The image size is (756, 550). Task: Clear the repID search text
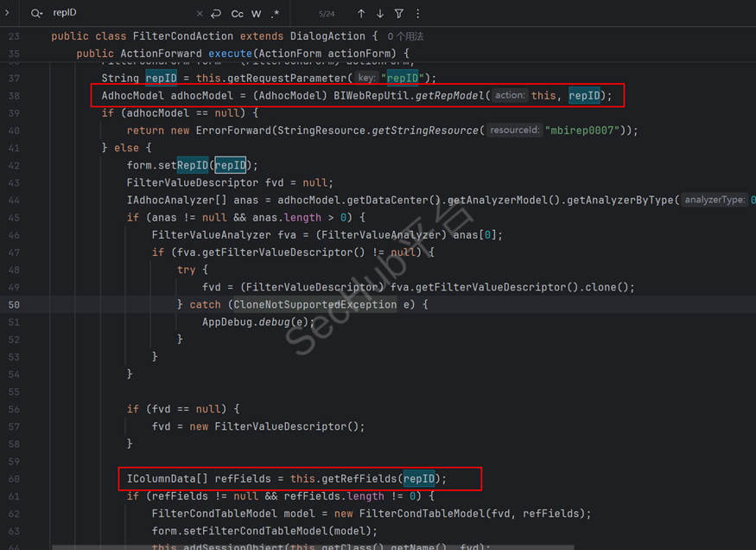tap(200, 14)
